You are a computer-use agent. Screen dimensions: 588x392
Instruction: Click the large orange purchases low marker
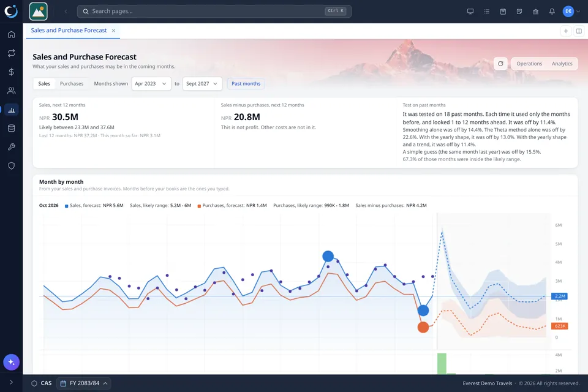[423, 327]
